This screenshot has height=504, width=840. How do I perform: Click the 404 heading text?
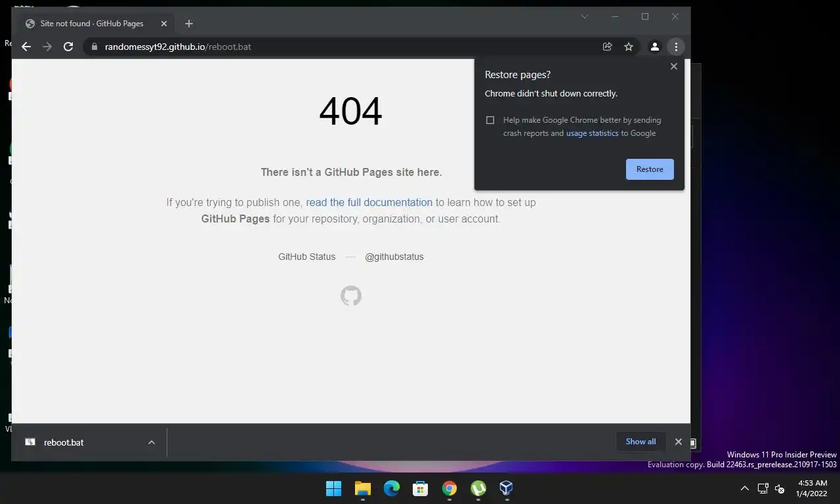[350, 111]
